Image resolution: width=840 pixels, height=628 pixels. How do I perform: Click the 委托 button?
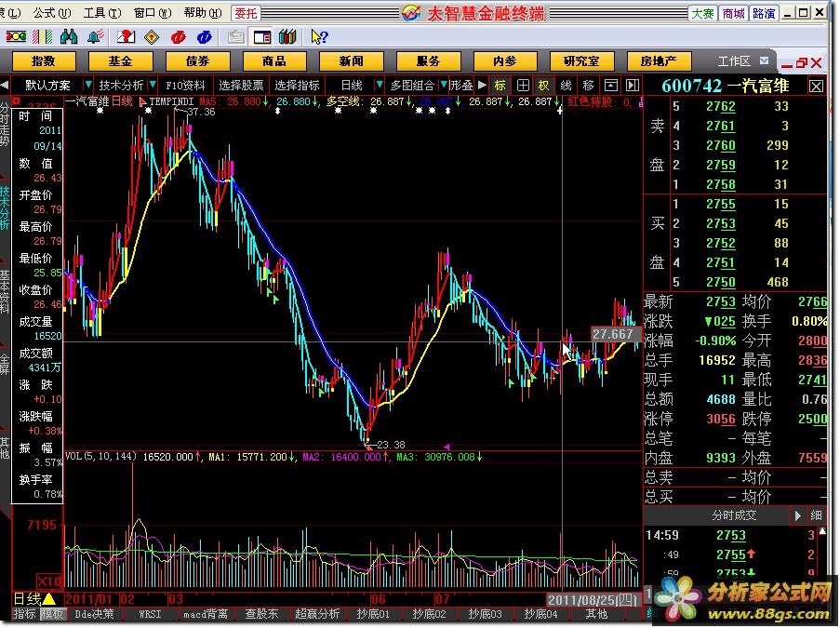[x=246, y=13]
